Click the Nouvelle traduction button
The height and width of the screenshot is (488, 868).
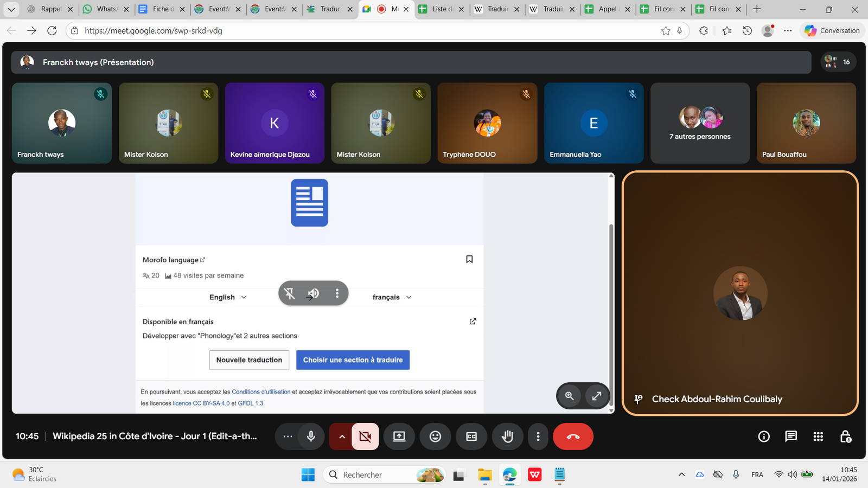point(249,360)
